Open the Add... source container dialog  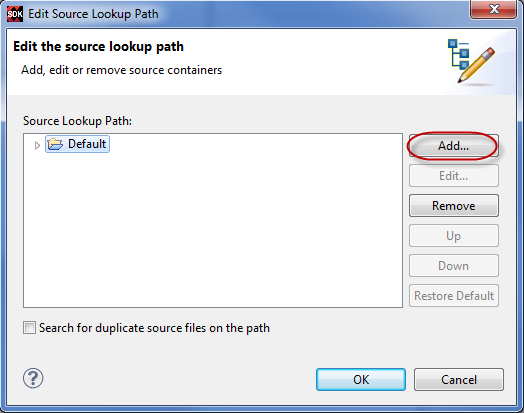point(453,145)
